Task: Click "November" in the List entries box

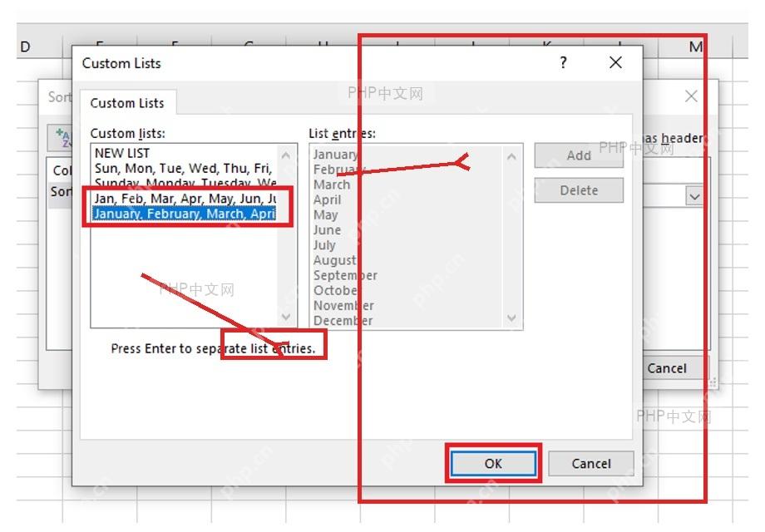Action: tap(343, 306)
